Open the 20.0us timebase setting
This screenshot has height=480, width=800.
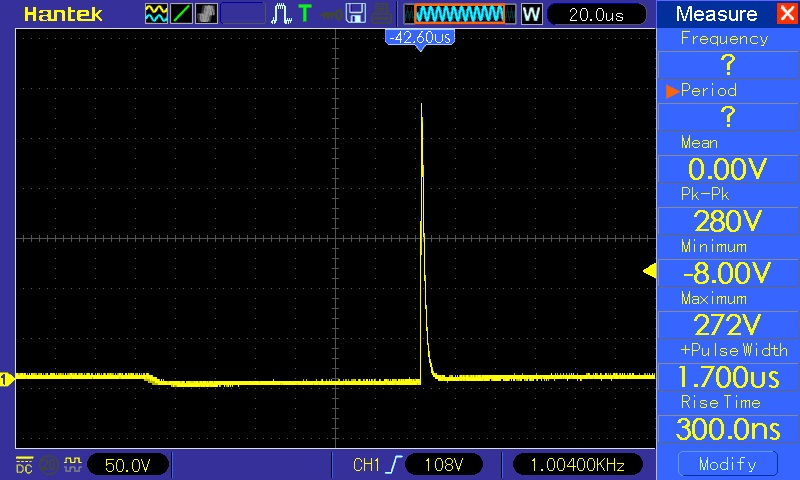[x=594, y=14]
